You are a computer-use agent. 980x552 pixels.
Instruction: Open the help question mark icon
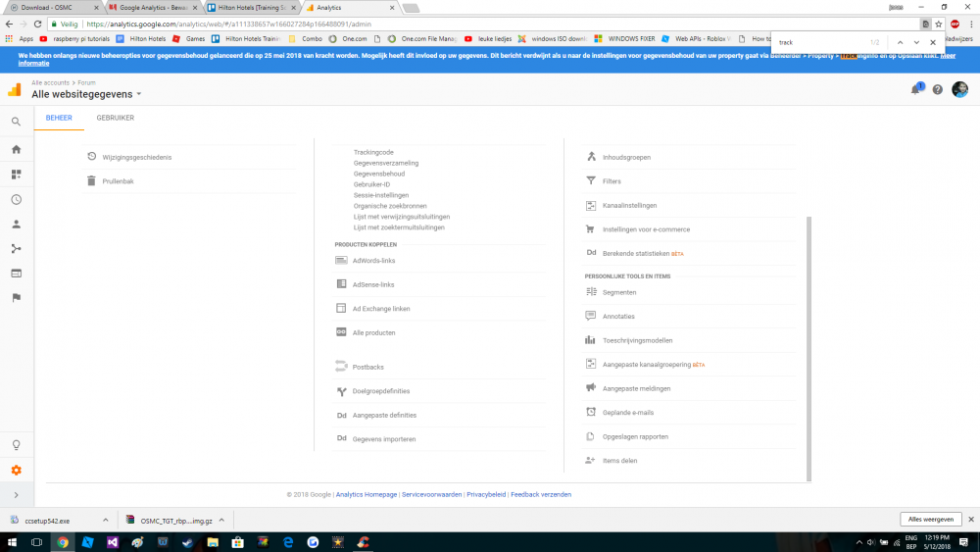[x=938, y=89]
